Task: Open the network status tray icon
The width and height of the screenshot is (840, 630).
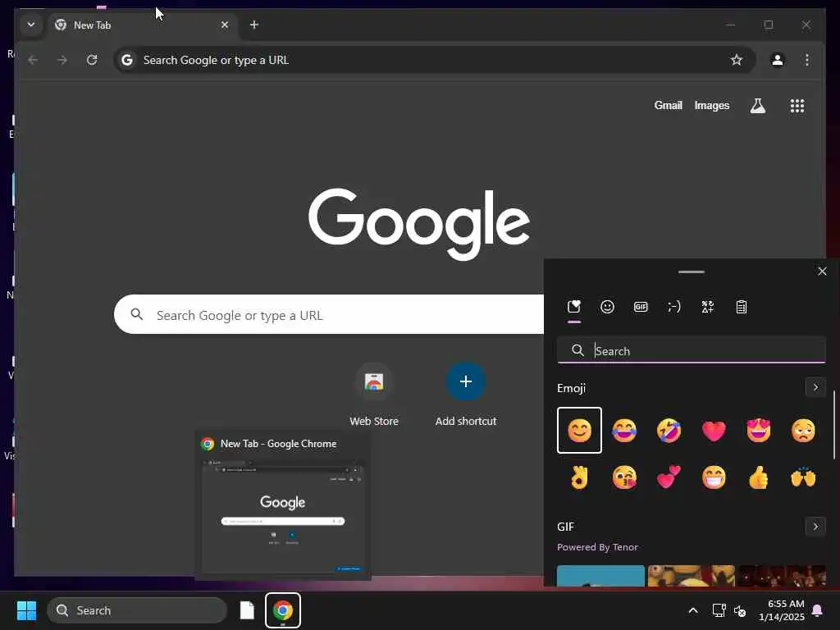Action: (x=719, y=610)
